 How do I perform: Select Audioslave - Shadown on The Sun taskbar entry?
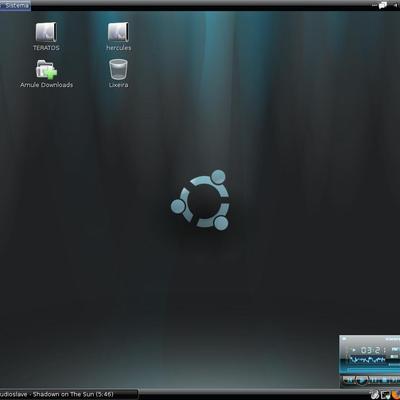pos(69,394)
